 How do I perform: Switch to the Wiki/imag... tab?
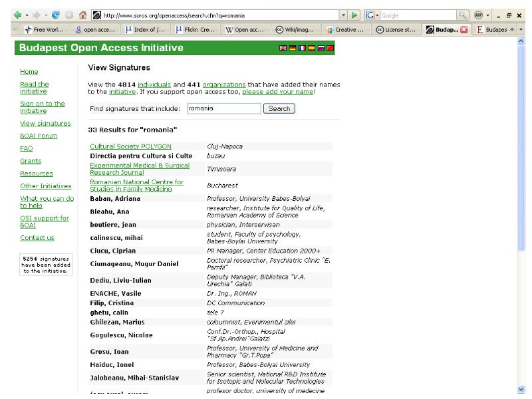295,30
